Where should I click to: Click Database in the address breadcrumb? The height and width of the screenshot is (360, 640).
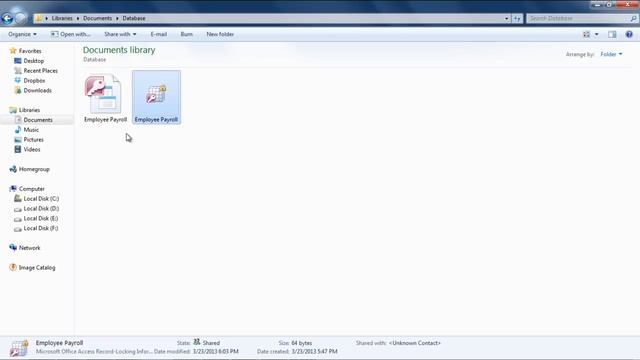click(134, 18)
